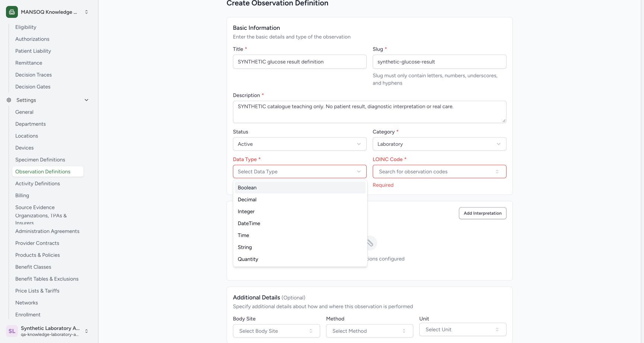Click the Settings gear icon in sidebar
This screenshot has height=343, width=644.
tap(9, 100)
